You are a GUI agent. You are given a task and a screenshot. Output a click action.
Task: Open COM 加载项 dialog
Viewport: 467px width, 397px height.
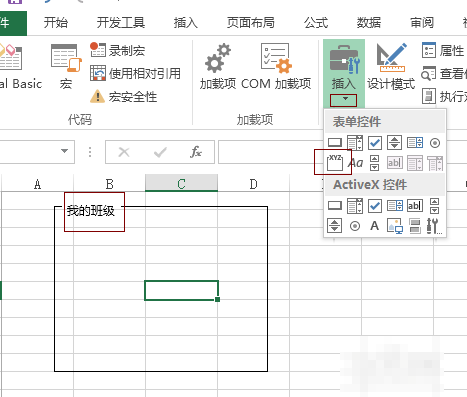click(x=276, y=67)
